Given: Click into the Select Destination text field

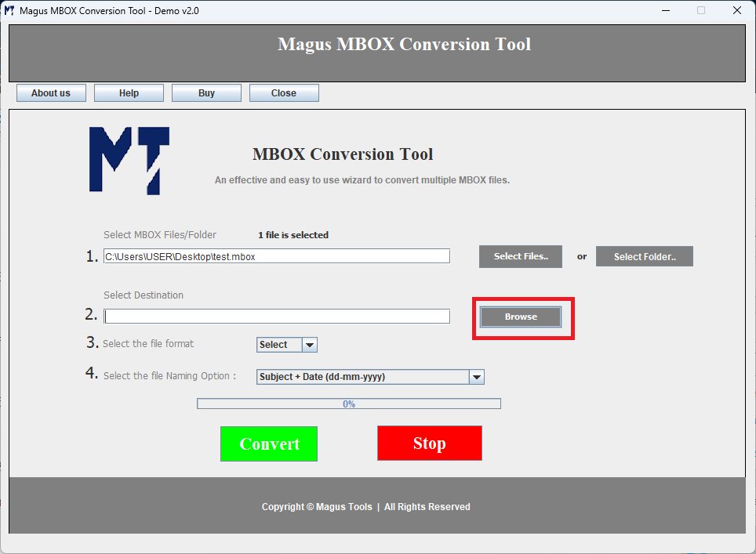Looking at the screenshot, I should (x=277, y=317).
